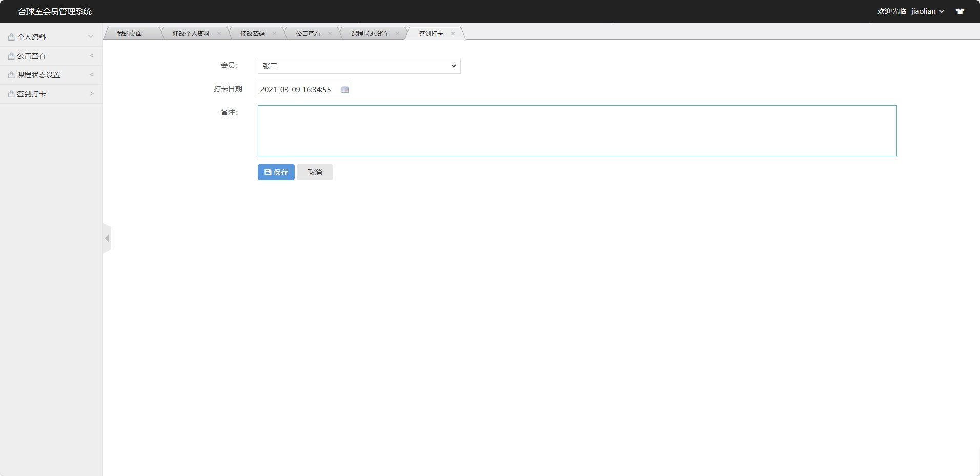This screenshot has height=476, width=980.
Task: Switch to the 课程状态设置 tab
Action: [x=370, y=33]
